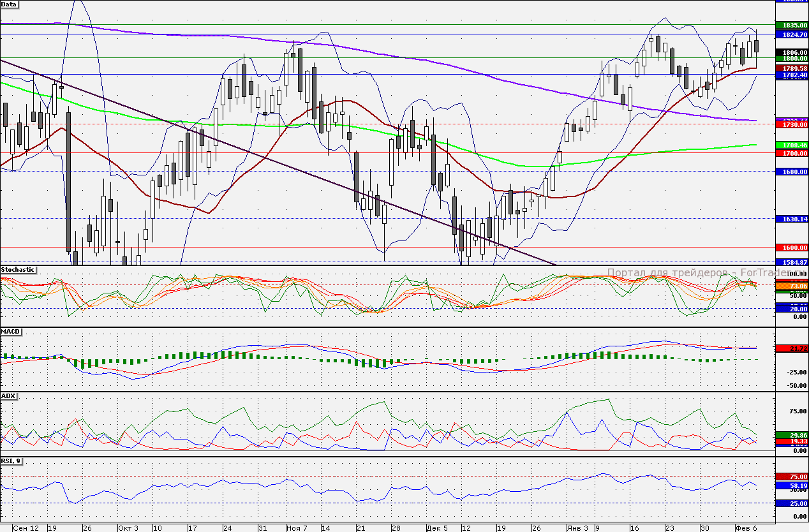
Task: Click the MACD indicator panel label
Action: pyautogui.click(x=10, y=332)
